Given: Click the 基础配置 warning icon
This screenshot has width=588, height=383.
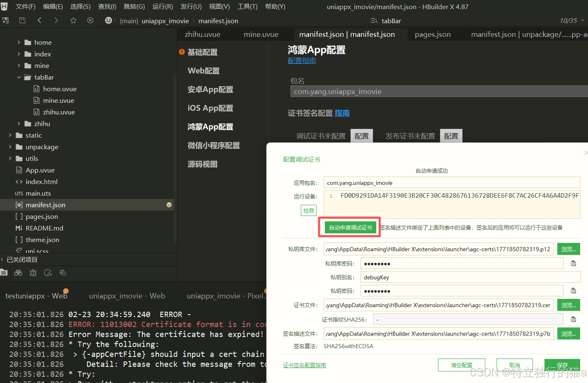Looking at the screenshot, I should (x=182, y=52).
